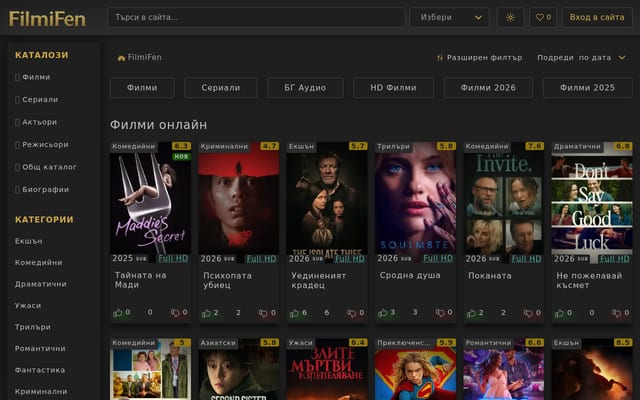
Task: Focus the Търси в сайта search field
Action: [256, 18]
